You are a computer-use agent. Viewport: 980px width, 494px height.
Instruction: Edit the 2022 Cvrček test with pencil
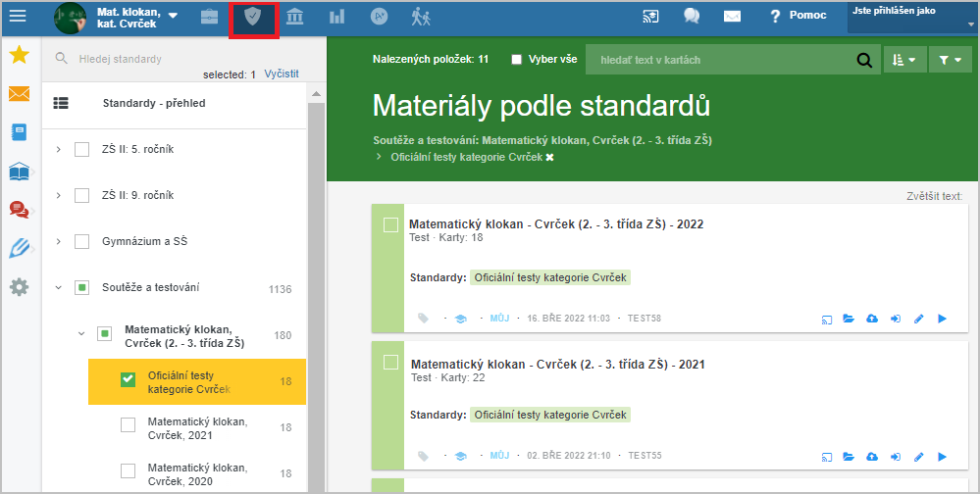click(918, 319)
